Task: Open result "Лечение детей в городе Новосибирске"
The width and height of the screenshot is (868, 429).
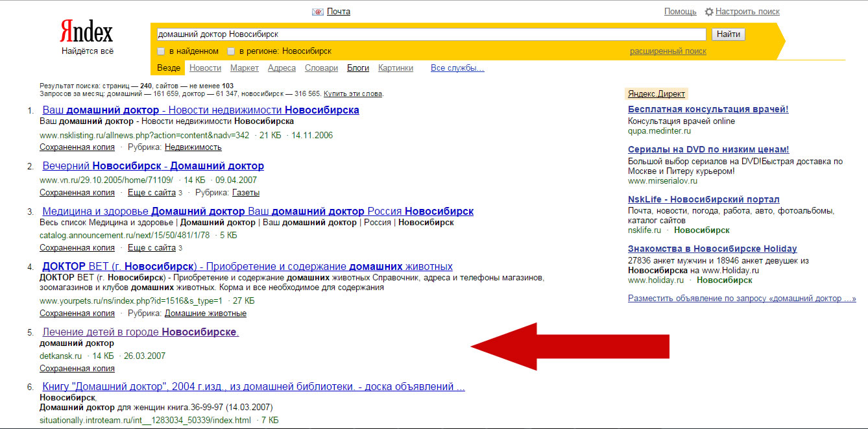Action: point(141,332)
